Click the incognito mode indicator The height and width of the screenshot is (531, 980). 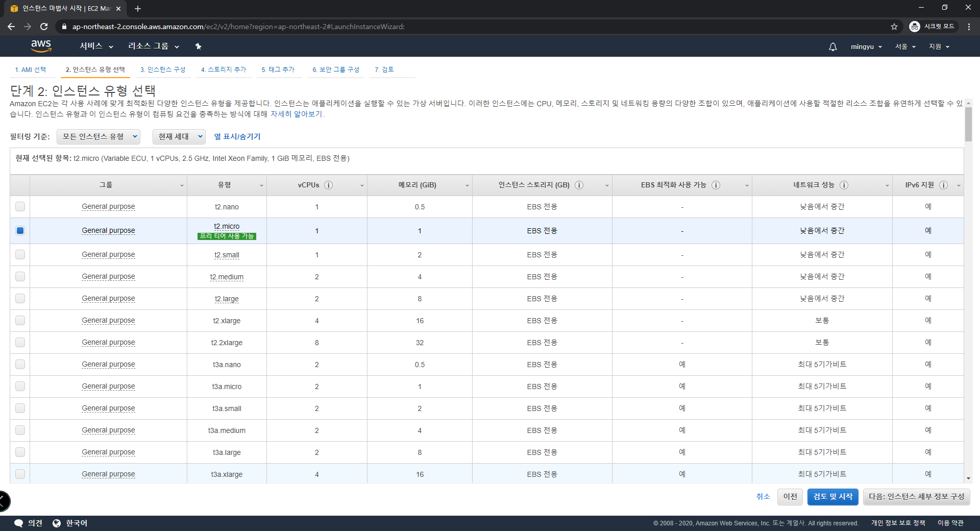click(933, 27)
